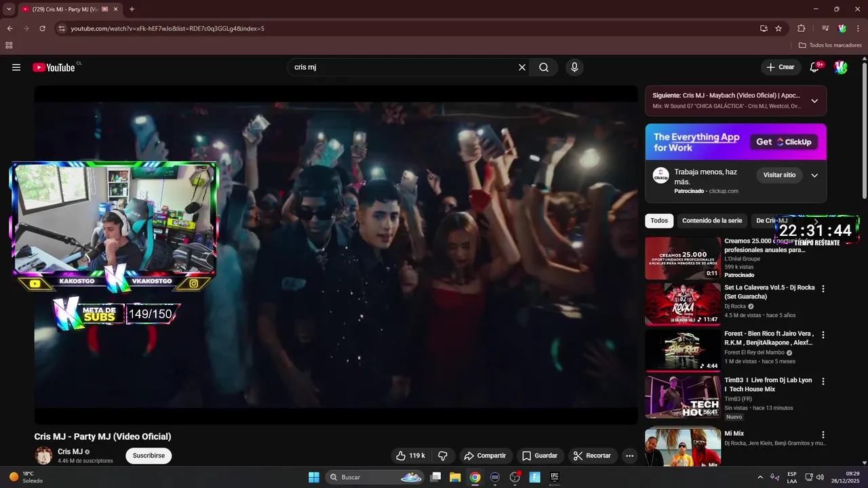Open volume and network quick settings
This screenshot has width=868, height=488.
coord(814,477)
